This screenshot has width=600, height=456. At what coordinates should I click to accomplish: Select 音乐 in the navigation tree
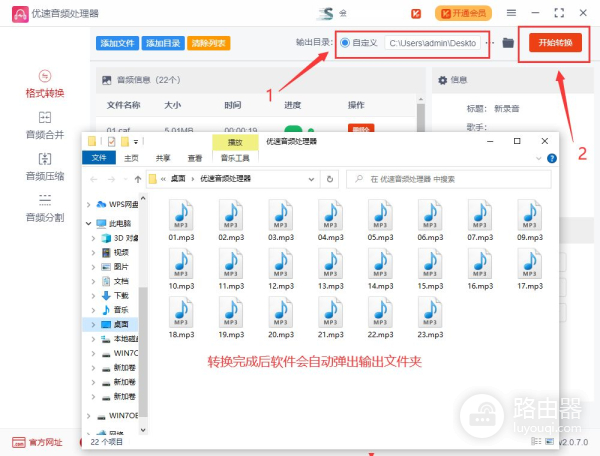(x=121, y=310)
